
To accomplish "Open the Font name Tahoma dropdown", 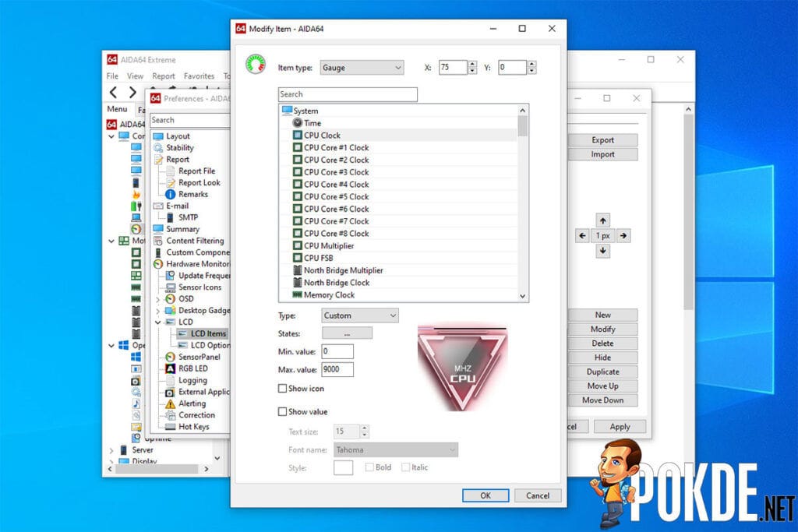I will pos(396,449).
